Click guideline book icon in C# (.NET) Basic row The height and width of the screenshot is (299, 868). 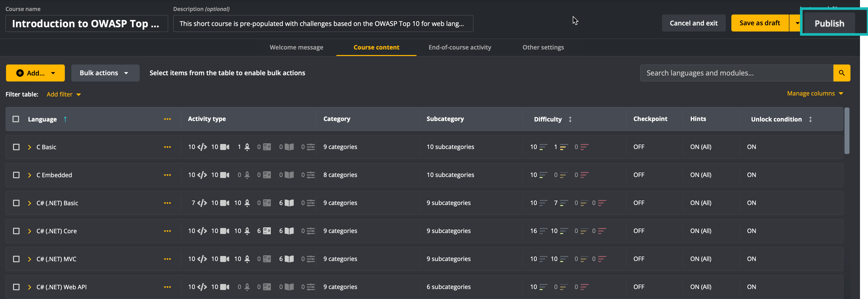pos(289,203)
